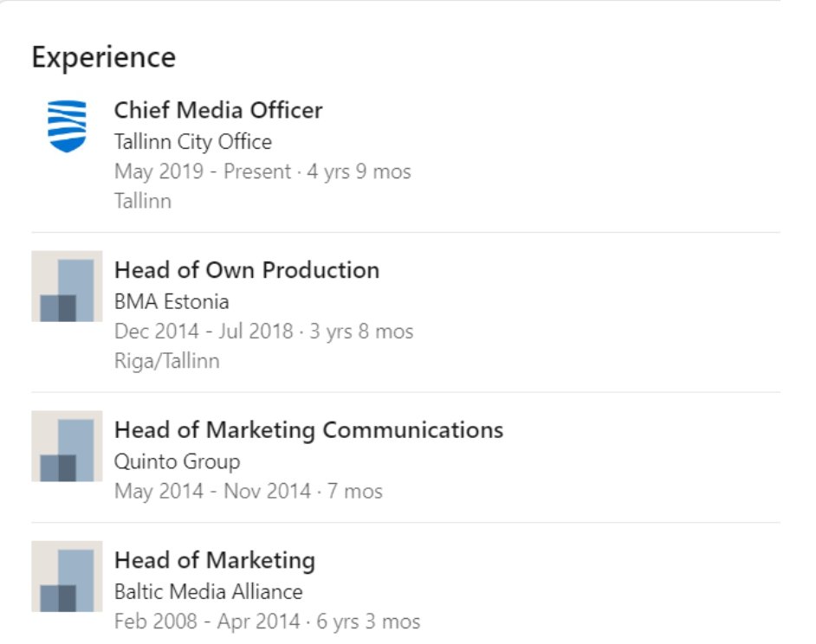Image resolution: width=816 pixels, height=644 pixels.
Task: Open the BMA Estonia placeholder company logo
Action: pos(67,287)
